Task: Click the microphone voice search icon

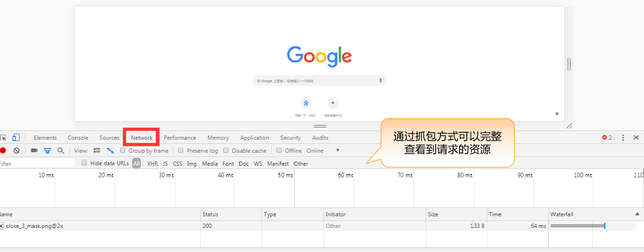Action: pos(381,80)
